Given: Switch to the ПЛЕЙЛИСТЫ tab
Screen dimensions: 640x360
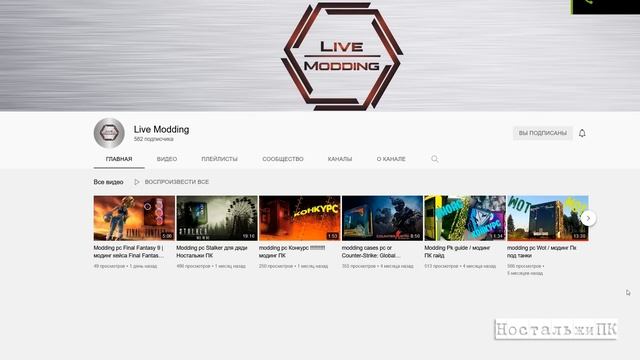Looking at the screenshot, I should pos(220,159).
